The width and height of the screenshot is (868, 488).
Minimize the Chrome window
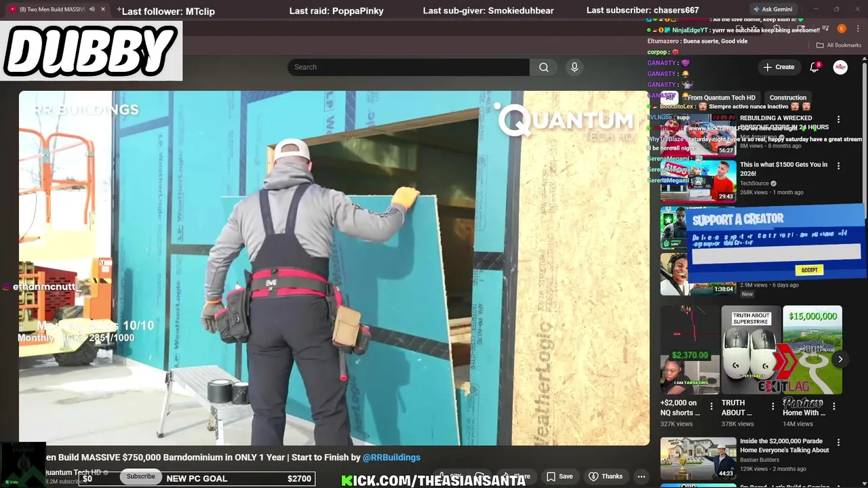point(816,9)
